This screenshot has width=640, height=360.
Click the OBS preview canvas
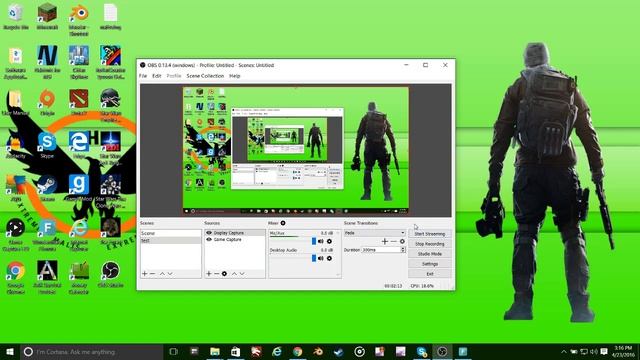tap(296, 150)
